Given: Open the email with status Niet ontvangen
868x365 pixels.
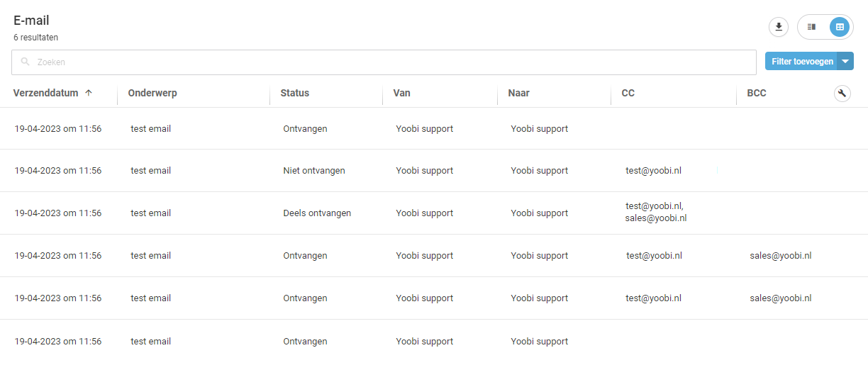Looking at the screenshot, I should 434,171.
